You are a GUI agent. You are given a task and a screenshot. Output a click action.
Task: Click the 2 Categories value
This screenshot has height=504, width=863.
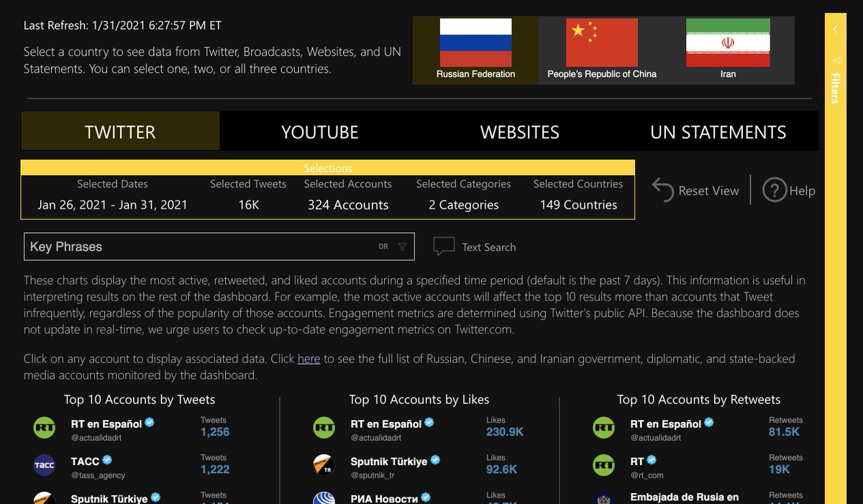pyautogui.click(x=464, y=205)
